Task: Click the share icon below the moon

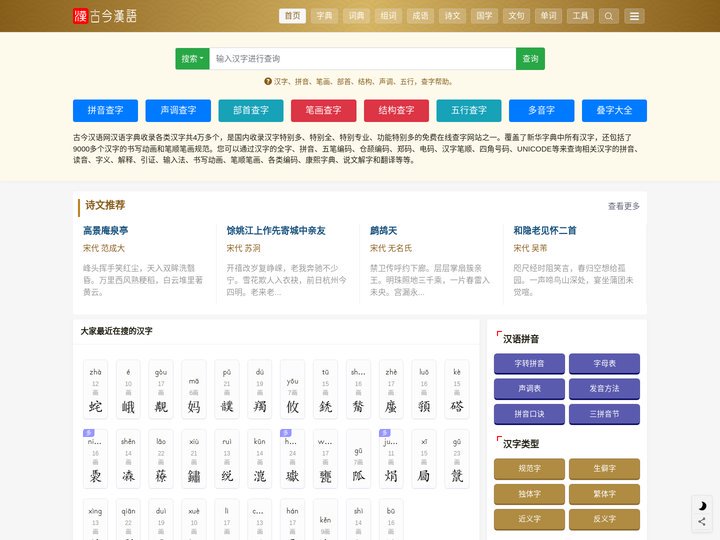Action: 702,521
